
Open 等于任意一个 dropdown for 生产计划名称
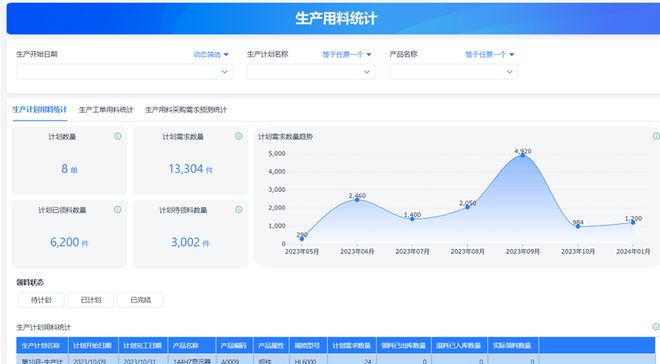(347, 54)
